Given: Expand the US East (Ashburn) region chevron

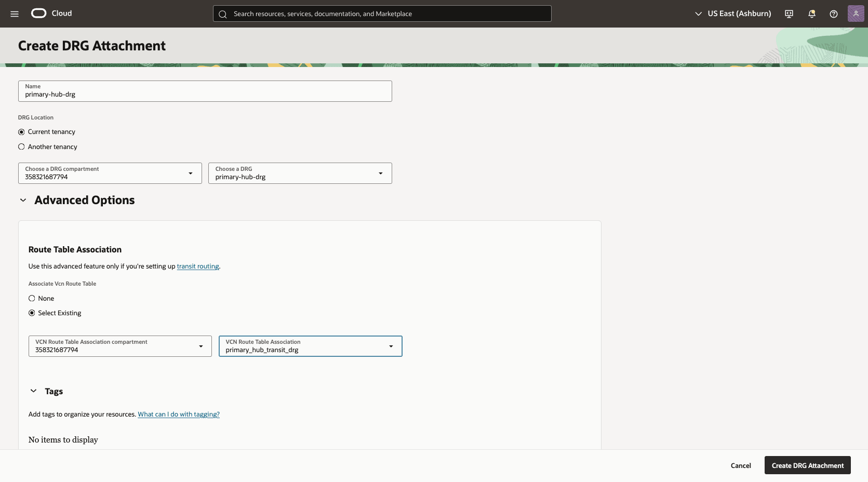Looking at the screenshot, I should (698, 14).
